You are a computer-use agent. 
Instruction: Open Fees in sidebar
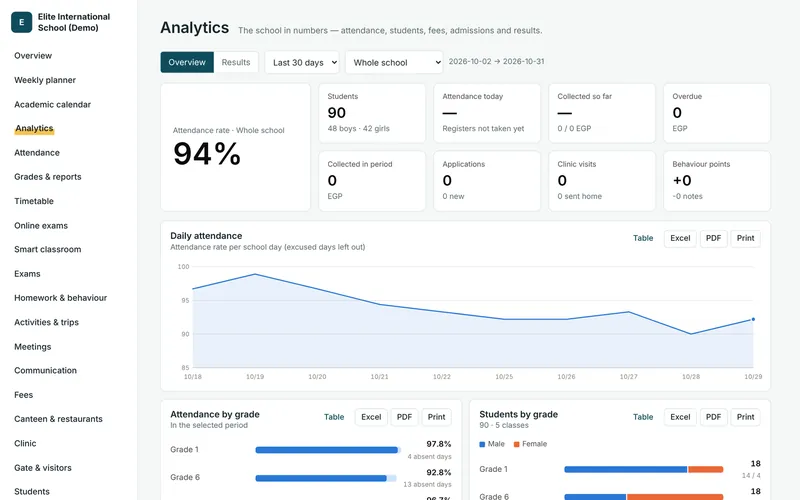tap(23, 395)
